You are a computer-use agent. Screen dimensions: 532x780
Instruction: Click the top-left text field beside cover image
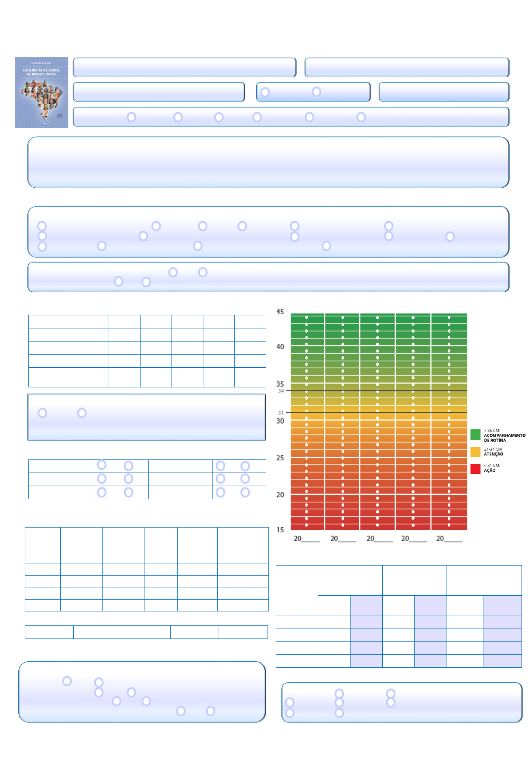click(184, 67)
